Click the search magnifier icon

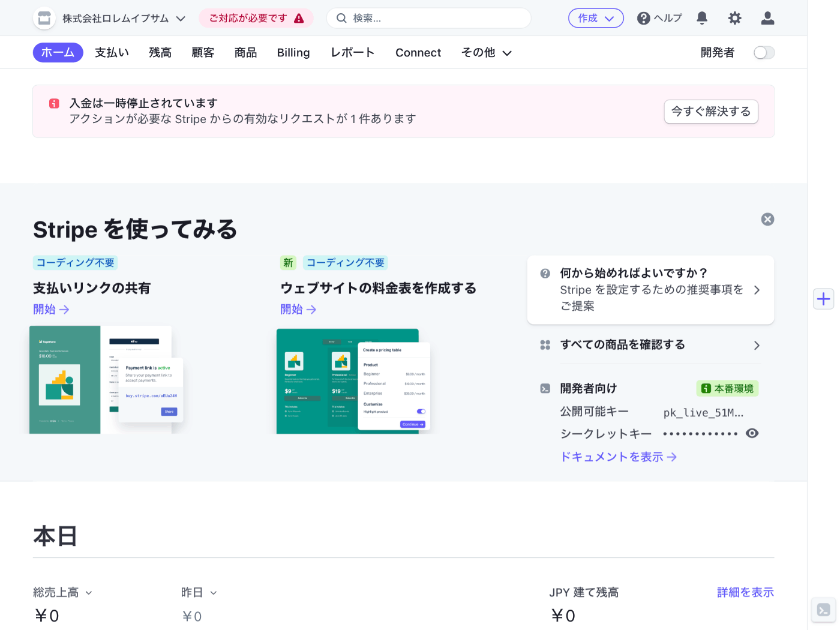pyautogui.click(x=341, y=18)
